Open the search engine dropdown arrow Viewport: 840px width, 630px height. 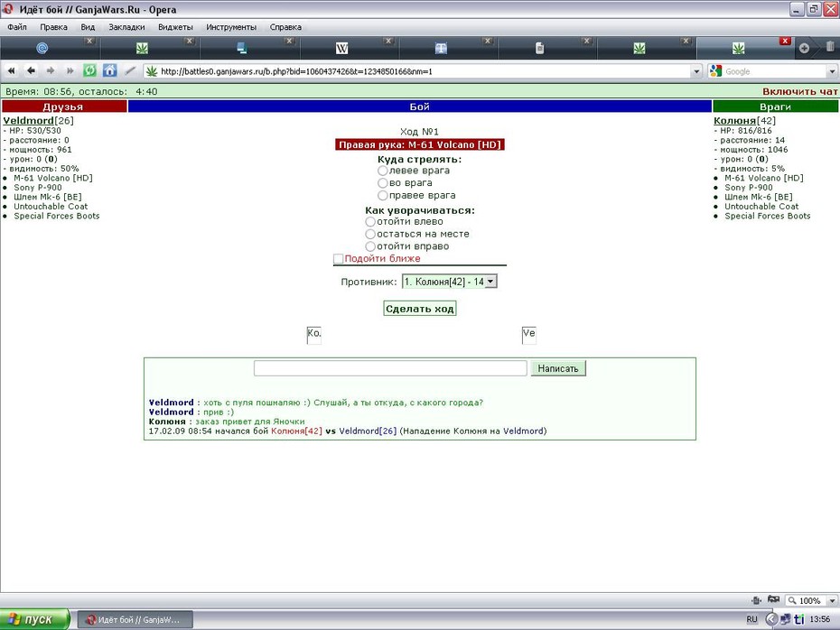[x=832, y=71]
